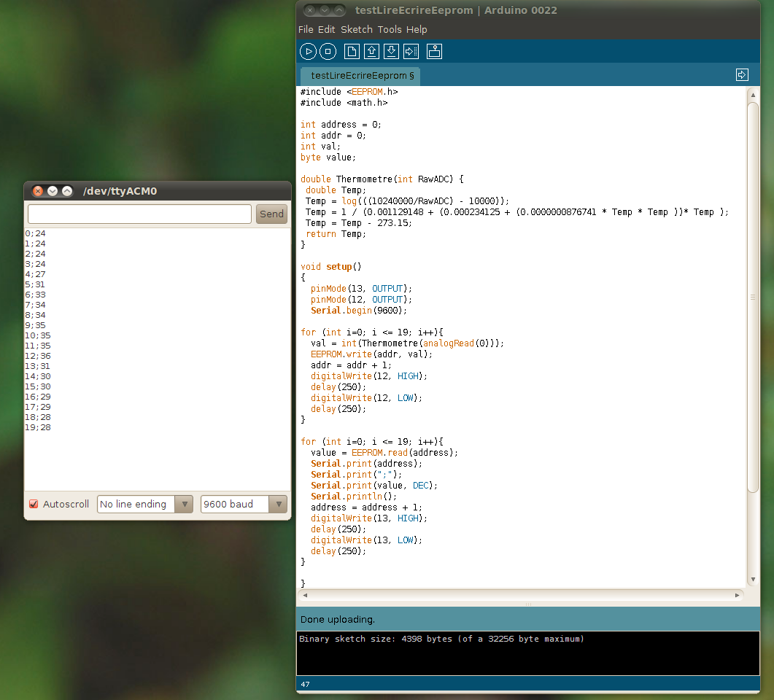Click the 'addr = addr + 1;' line
Viewport: 774px width, 700px height.
click(351, 365)
